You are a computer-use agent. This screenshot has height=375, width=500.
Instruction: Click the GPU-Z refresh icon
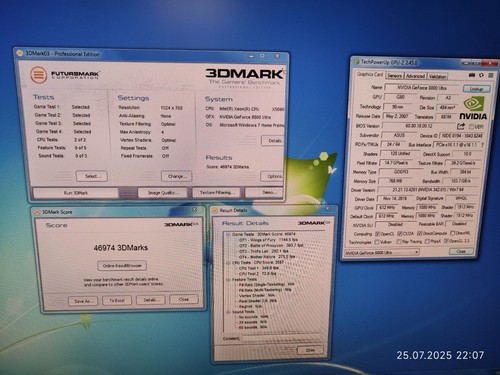(x=481, y=75)
